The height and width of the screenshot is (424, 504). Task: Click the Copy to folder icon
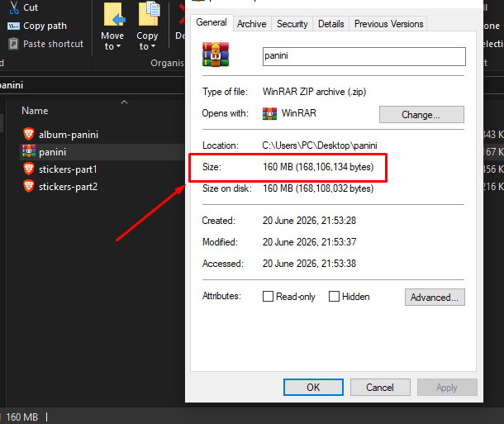tap(149, 13)
